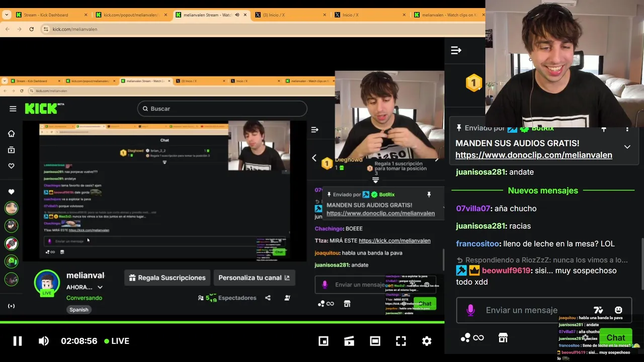Collapse the large right chat panel
Image resolution: width=644 pixels, height=362 pixels.
(456, 50)
